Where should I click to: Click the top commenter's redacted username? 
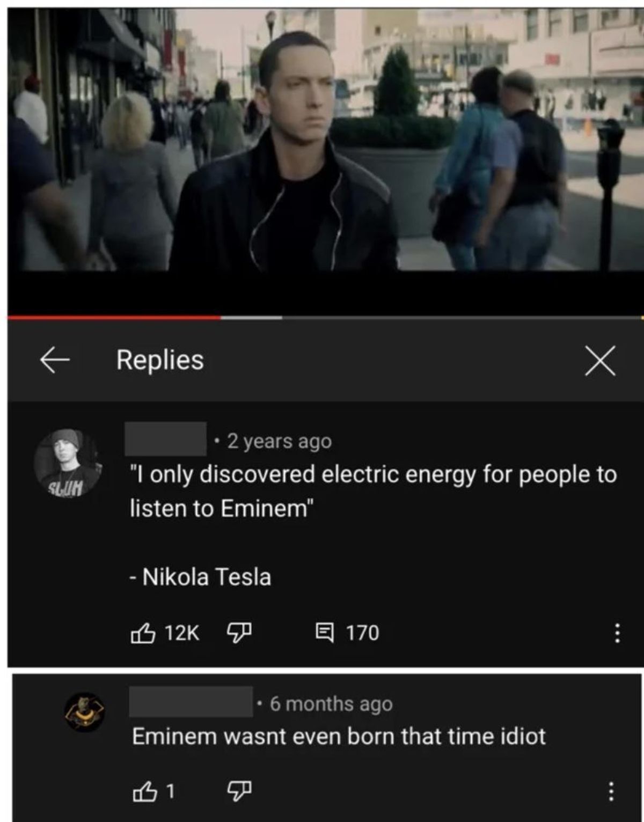point(165,439)
